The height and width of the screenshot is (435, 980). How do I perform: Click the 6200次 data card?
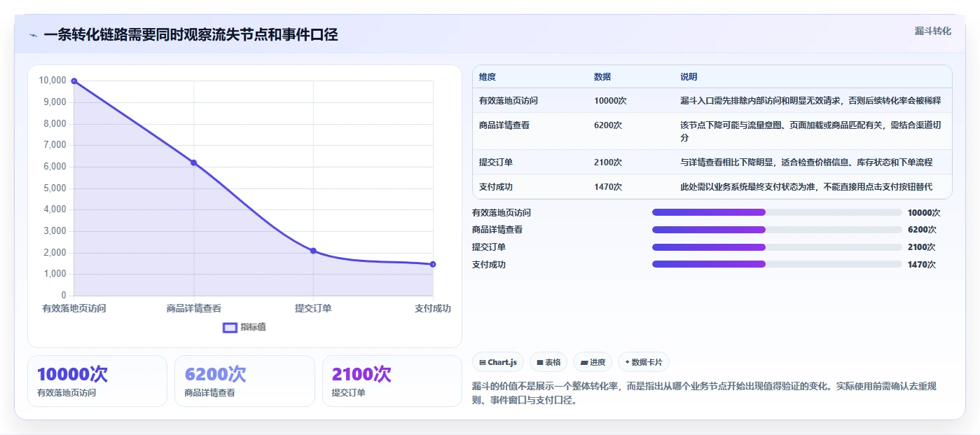coord(244,381)
